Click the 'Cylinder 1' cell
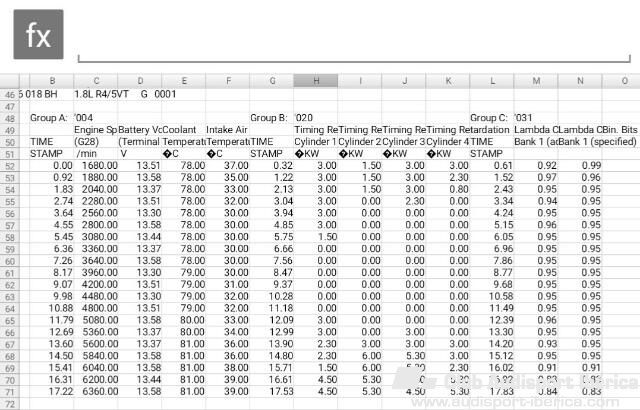 [x=315, y=142]
